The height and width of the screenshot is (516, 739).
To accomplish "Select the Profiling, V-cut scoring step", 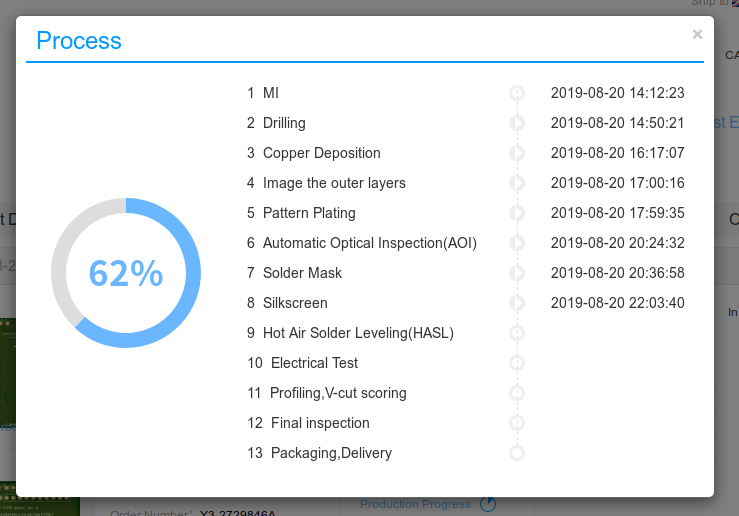I will [x=338, y=393].
